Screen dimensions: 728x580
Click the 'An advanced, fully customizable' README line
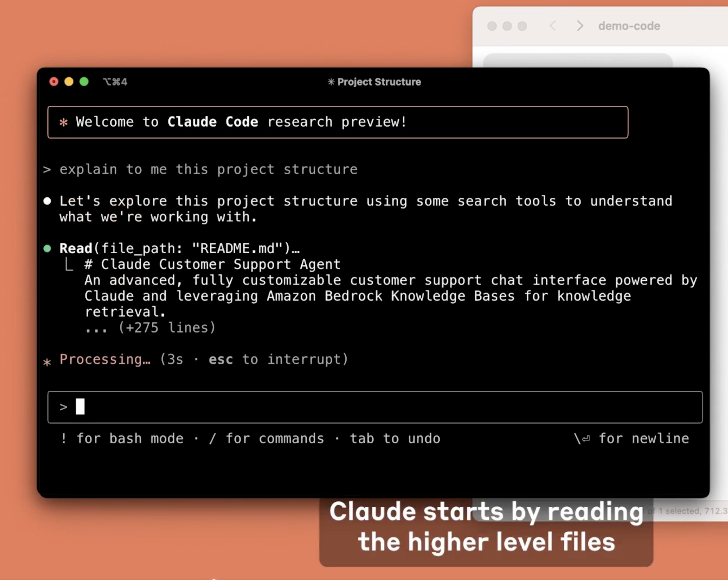point(391,280)
